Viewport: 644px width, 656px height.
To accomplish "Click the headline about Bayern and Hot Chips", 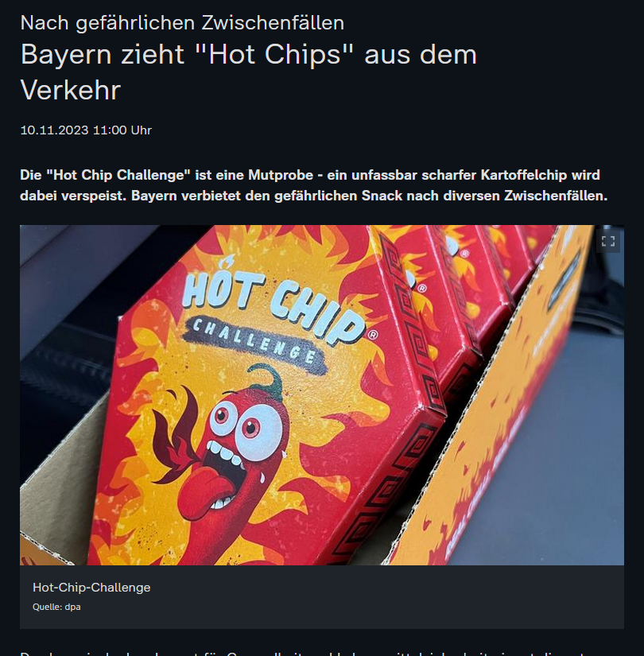I will point(249,72).
